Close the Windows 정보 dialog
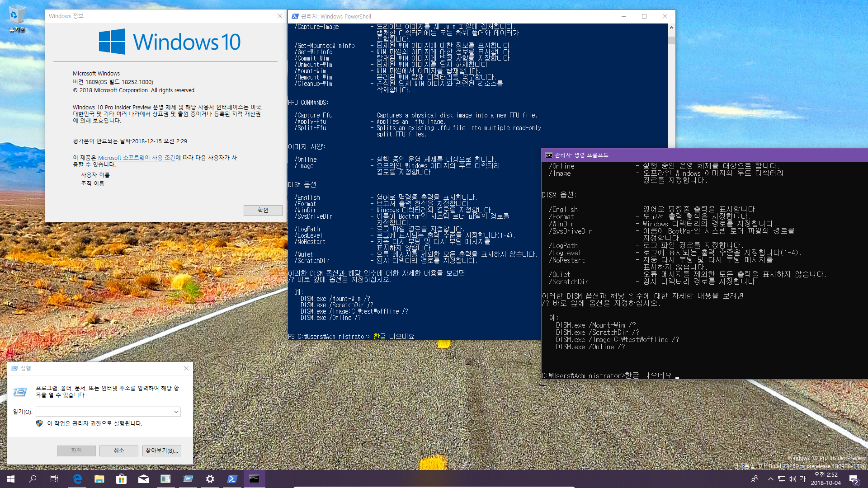The height and width of the screenshot is (488, 868). click(280, 16)
